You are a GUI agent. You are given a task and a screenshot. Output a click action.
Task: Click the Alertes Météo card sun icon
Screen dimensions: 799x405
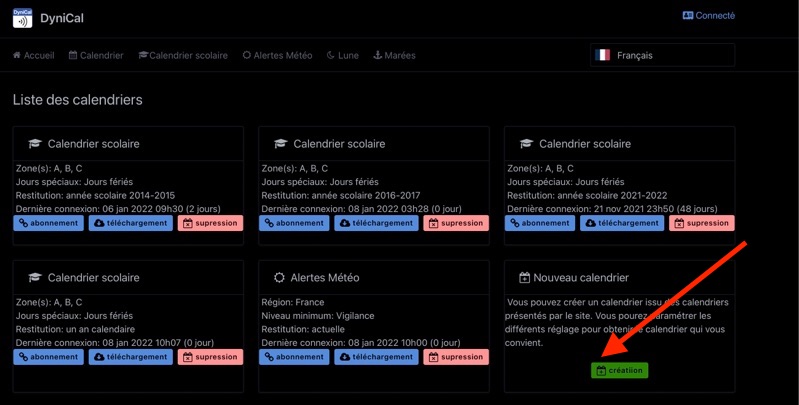[279, 278]
